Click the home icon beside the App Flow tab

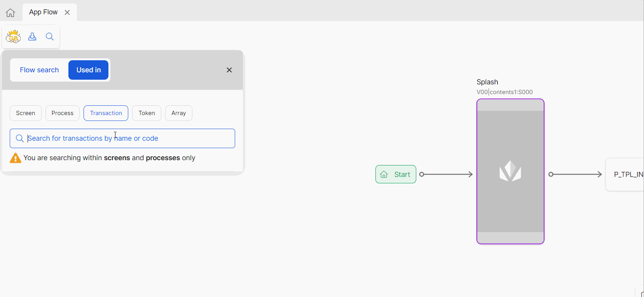click(10, 13)
